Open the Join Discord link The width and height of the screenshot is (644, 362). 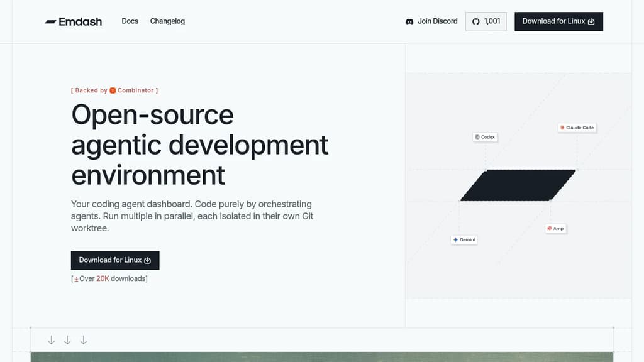(x=431, y=21)
